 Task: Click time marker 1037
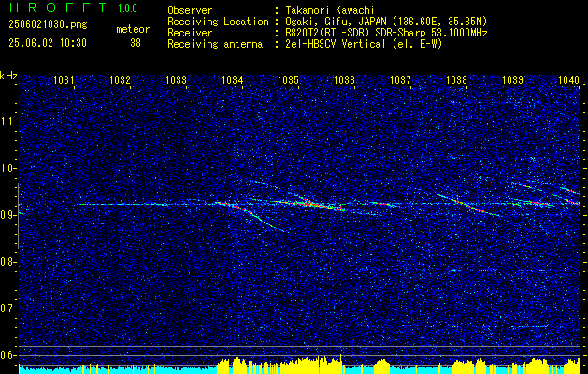coord(400,79)
